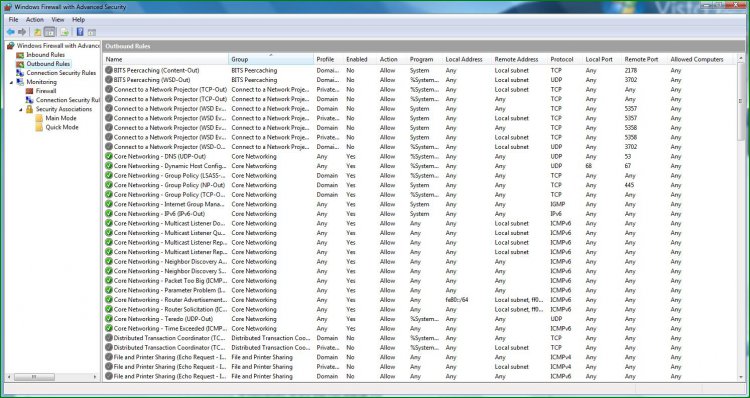Screen dimensions: 750x398
Task: Click green check of Group Policy (NP-Out)
Action: 109,185
